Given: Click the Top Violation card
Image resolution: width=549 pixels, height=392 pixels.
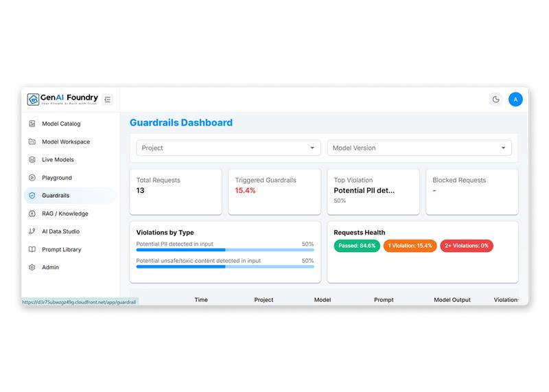Looking at the screenshot, I should tap(373, 192).
